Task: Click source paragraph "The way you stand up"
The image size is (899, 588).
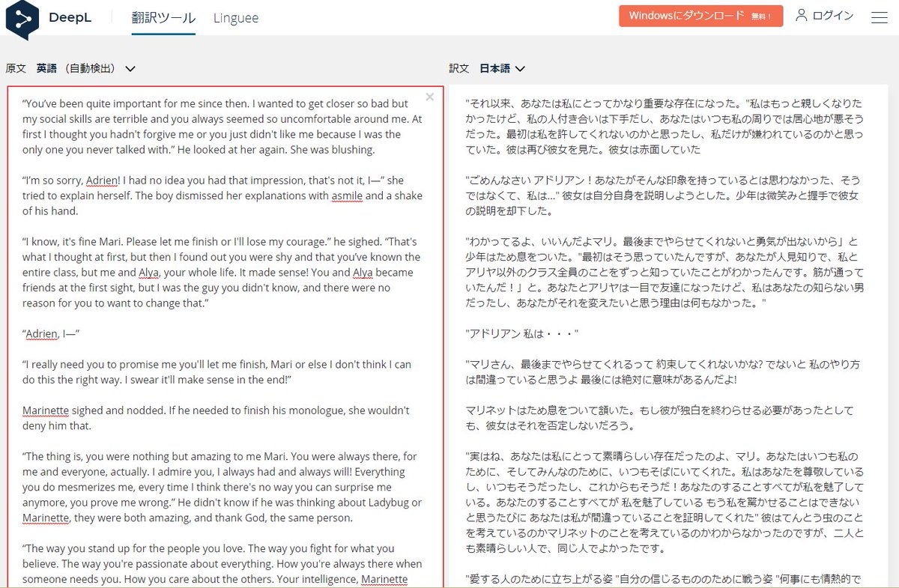Action: click(x=223, y=564)
